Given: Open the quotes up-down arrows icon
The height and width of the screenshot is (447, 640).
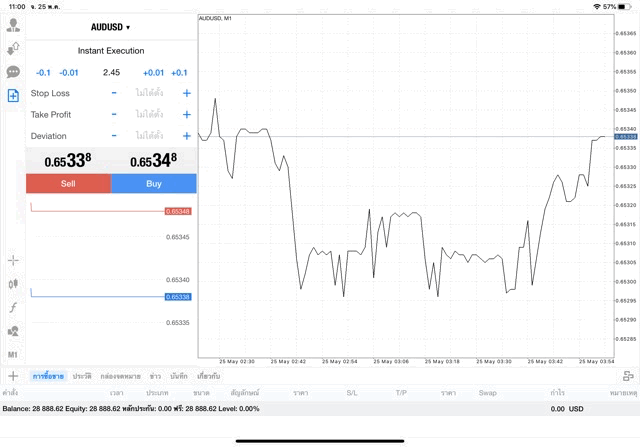Looking at the screenshot, I should [x=13, y=48].
